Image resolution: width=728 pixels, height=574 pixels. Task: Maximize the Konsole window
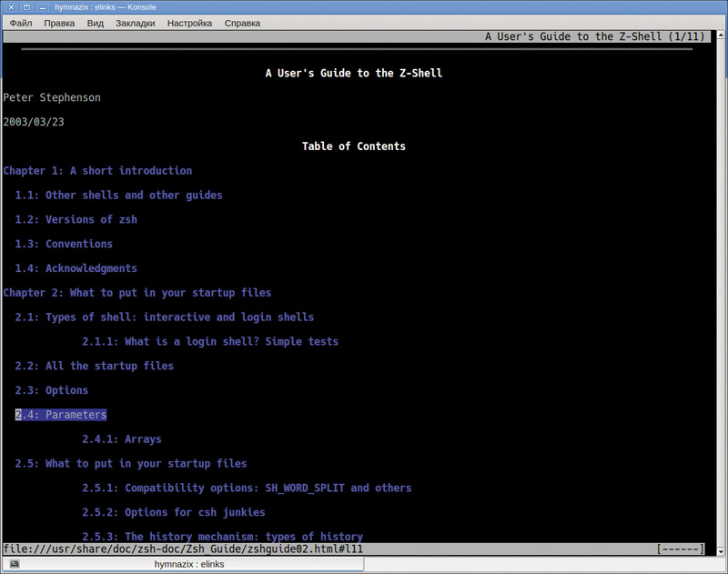[x=27, y=7]
